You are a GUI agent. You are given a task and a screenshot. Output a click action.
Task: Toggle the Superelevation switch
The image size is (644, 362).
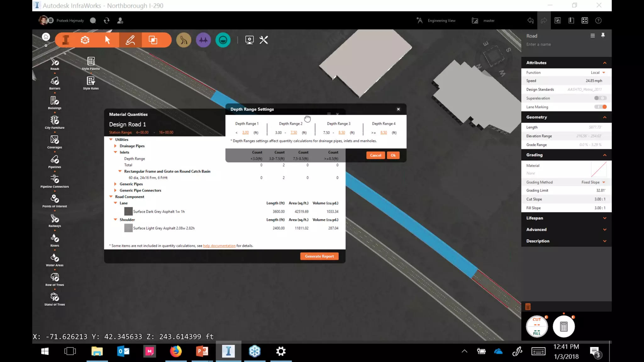(x=600, y=98)
